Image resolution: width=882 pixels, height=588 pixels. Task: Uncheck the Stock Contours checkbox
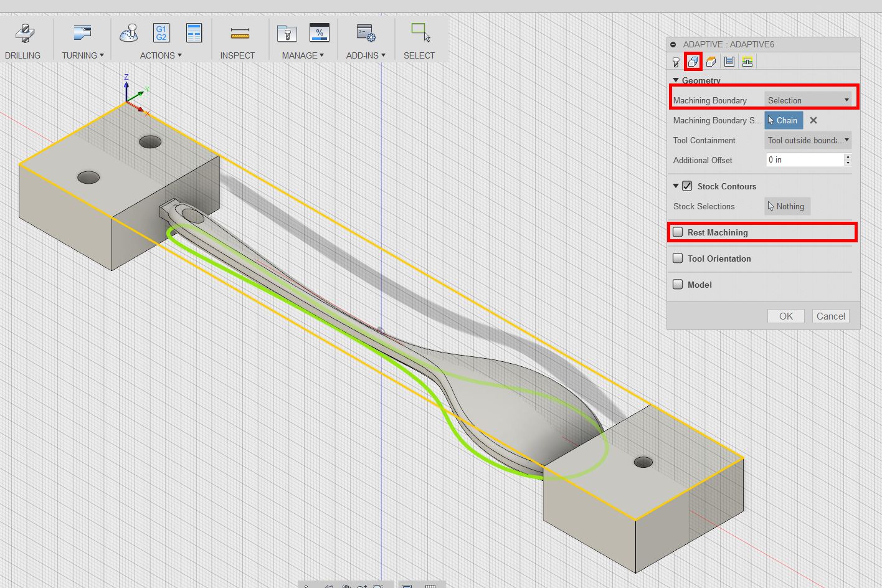[x=687, y=186]
